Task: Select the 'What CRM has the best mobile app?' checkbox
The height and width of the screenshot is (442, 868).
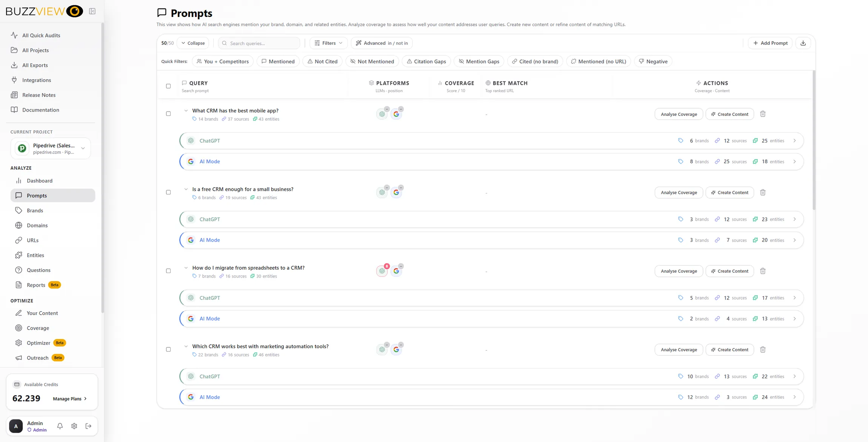Action: pos(168,114)
